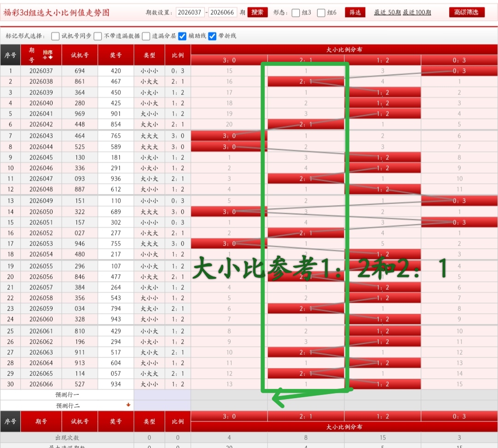
Task: Click the start period input showing 2026037
Action: tap(189, 12)
